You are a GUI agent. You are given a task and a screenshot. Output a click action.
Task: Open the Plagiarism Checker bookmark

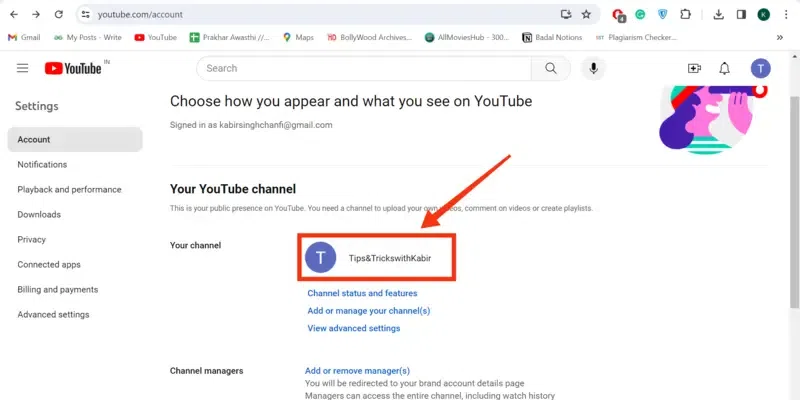point(636,37)
